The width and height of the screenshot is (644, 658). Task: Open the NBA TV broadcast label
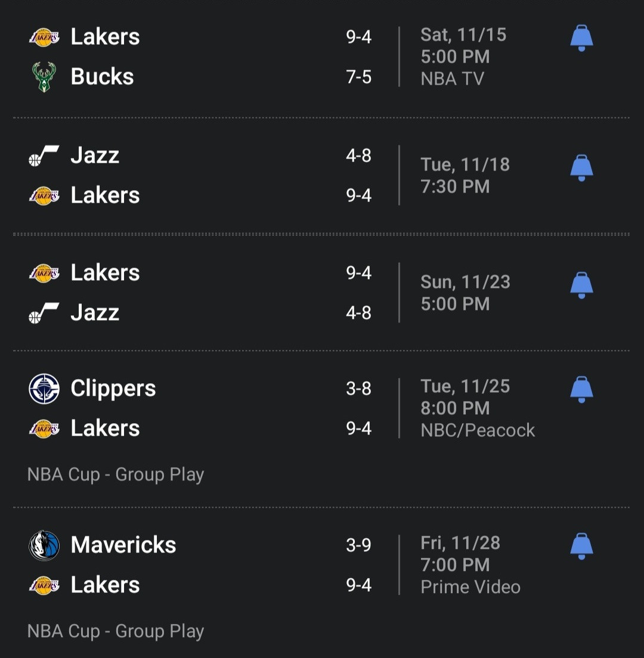pyautogui.click(x=452, y=79)
